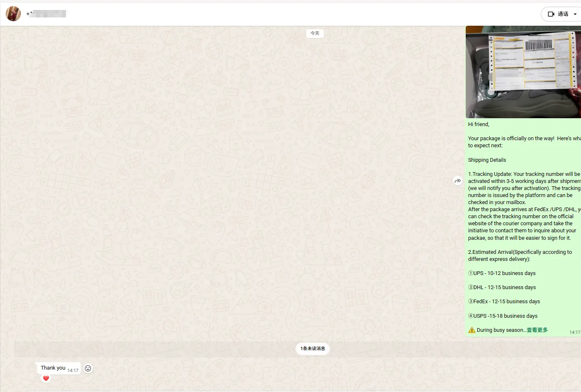Screen dimensions: 581x392
Task: Expand message with 查看更多 link
Action: pos(537,330)
